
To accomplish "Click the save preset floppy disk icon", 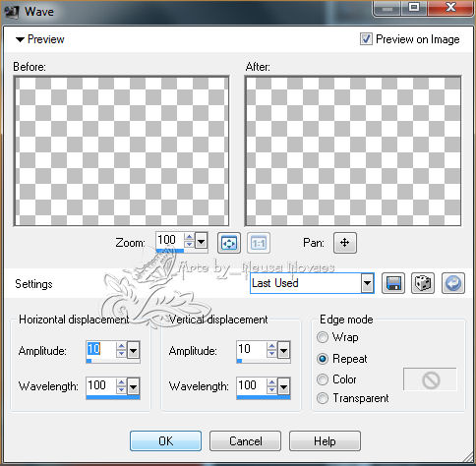I will click(393, 283).
